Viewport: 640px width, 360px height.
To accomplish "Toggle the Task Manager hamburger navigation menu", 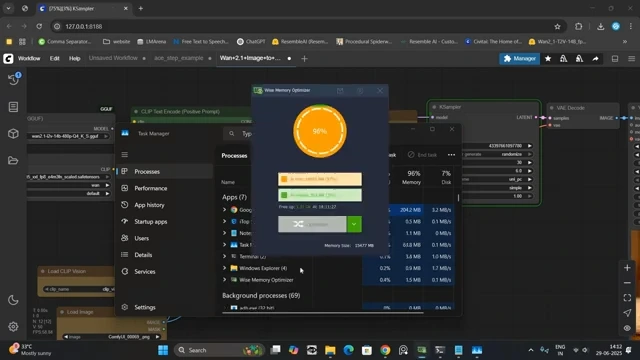I will 124,155.
